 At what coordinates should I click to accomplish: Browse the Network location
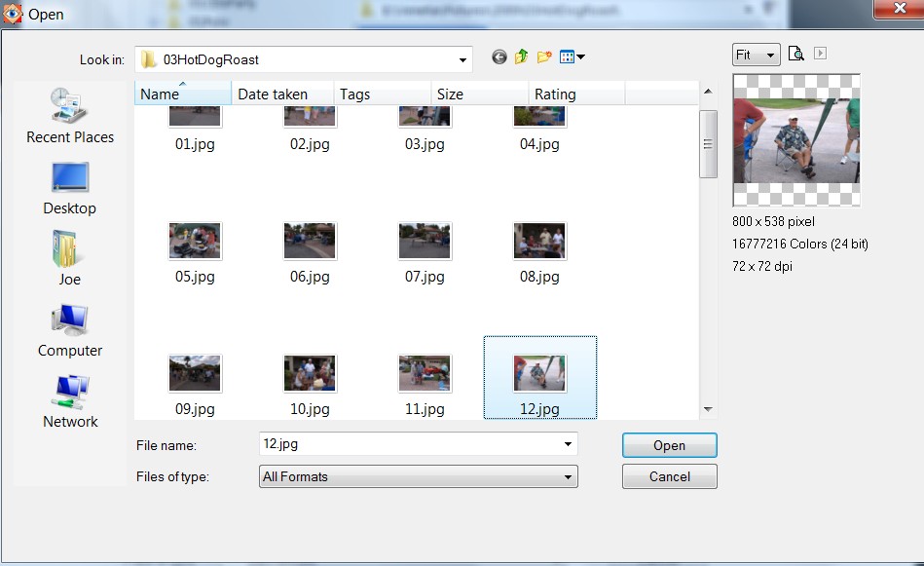click(x=70, y=401)
